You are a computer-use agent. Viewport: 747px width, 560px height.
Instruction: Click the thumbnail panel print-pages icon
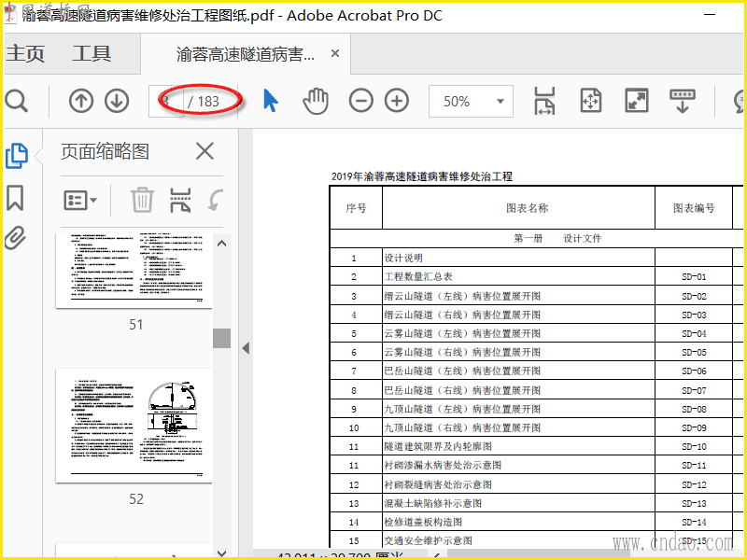[x=180, y=200]
